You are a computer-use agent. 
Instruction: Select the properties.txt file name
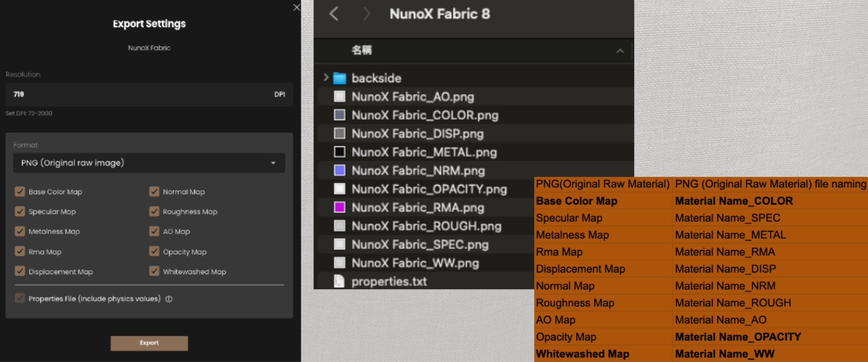click(x=389, y=281)
